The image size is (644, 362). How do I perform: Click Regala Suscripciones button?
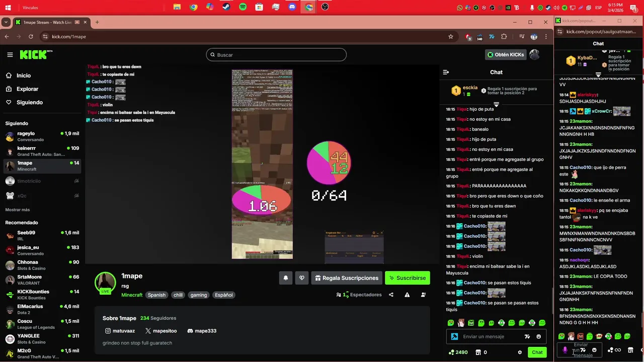347,278
